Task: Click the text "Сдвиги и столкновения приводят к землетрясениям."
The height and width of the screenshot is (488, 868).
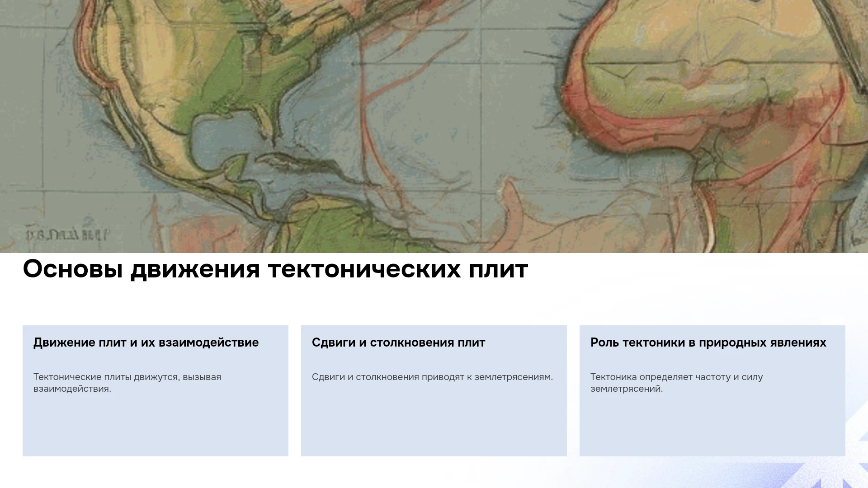Action: [x=432, y=377]
